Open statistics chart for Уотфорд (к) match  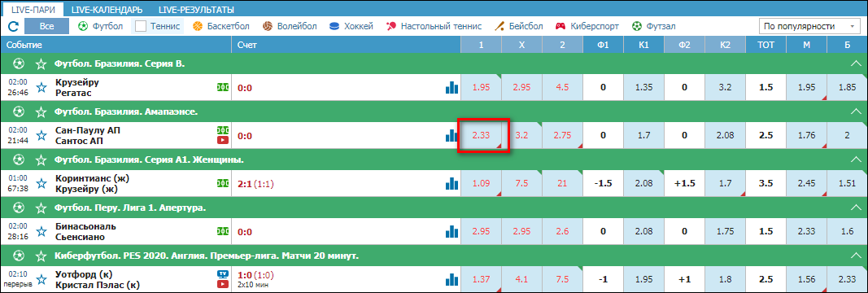[452, 279]
